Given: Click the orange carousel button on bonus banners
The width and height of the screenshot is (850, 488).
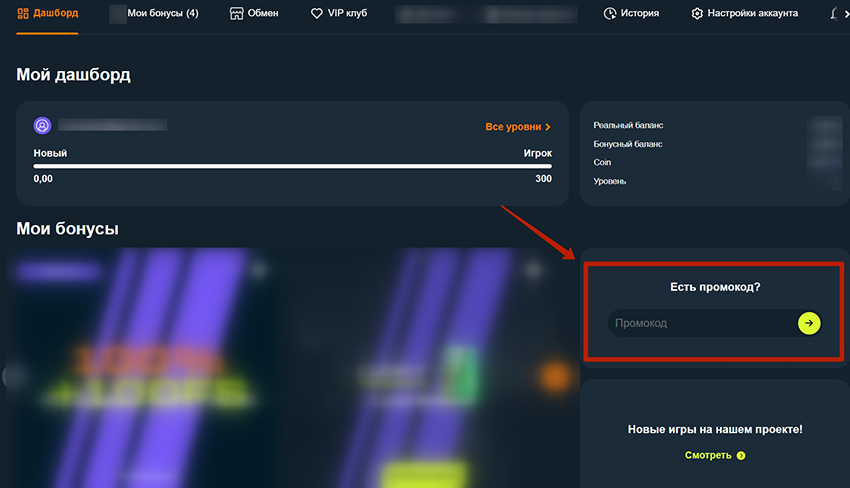Looking at the screenshot, I should 555,377.
